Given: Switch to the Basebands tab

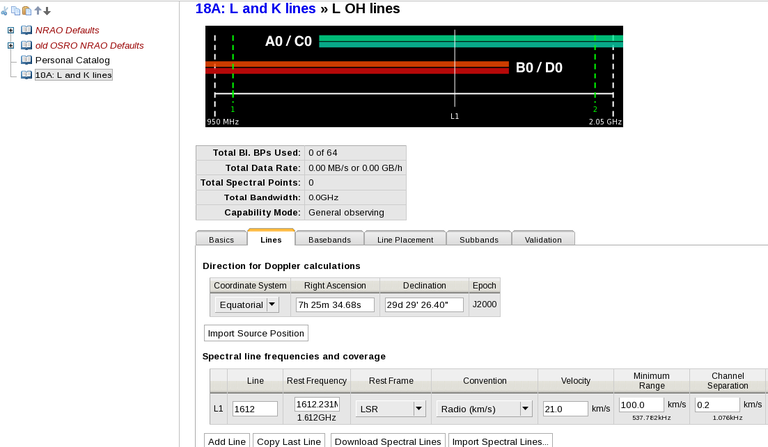Looking at the screenshot, I should (x=330, y=239).
